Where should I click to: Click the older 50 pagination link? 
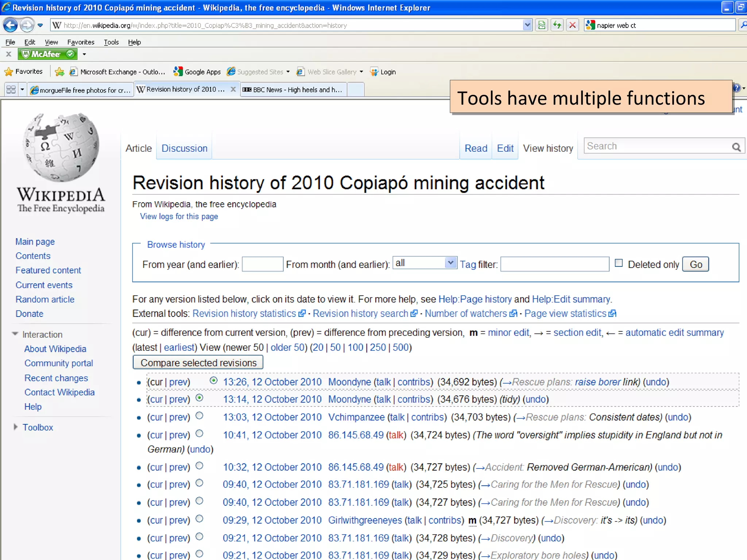click(287, 347)
